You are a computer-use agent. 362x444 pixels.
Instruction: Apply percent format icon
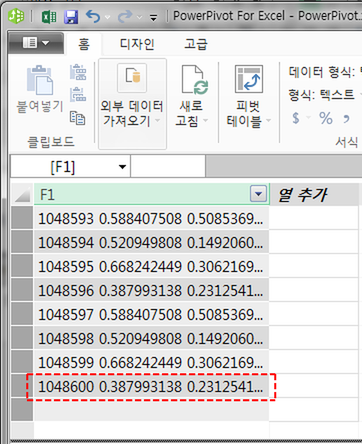pyautogui.click(x=326, y=118)
